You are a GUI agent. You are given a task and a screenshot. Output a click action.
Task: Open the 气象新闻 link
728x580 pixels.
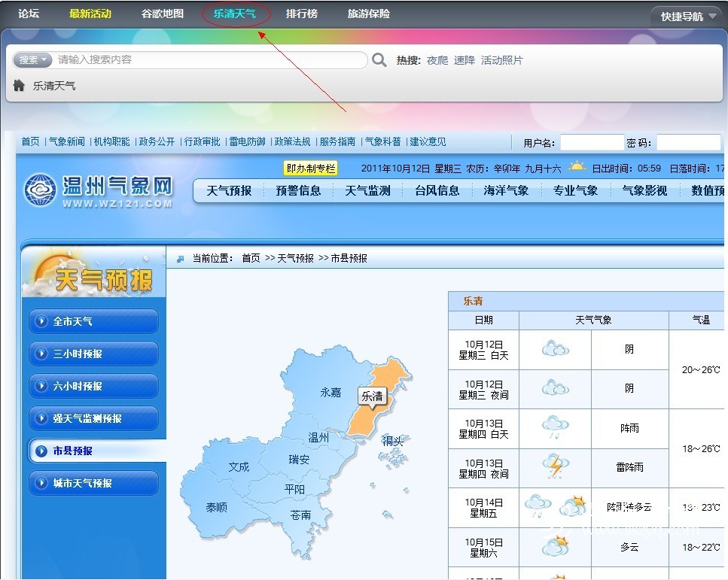point(67,141)
